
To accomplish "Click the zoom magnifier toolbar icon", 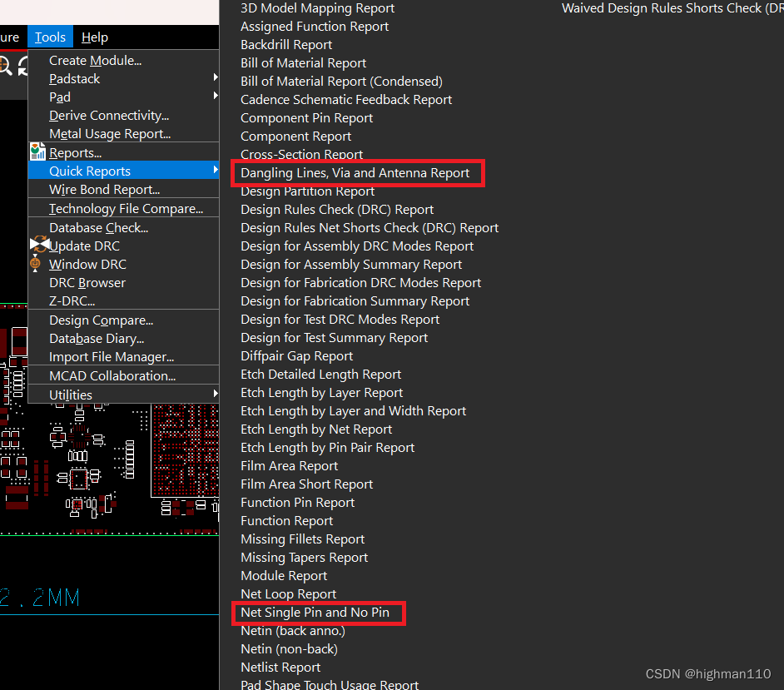I will coord(4,66).
